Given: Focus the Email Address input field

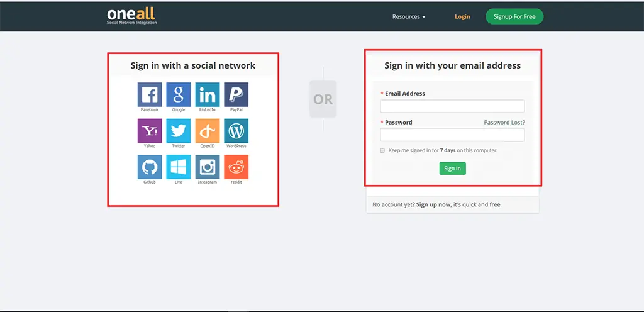Looking at the screenshot, I should click(x=452, y=106).
